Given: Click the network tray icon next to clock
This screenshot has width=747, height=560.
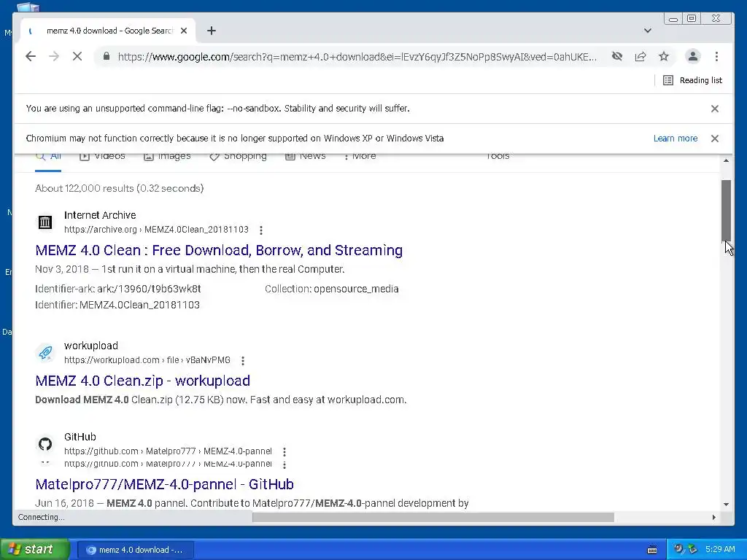Looking at the screenshot, I should tap(692, 549).
